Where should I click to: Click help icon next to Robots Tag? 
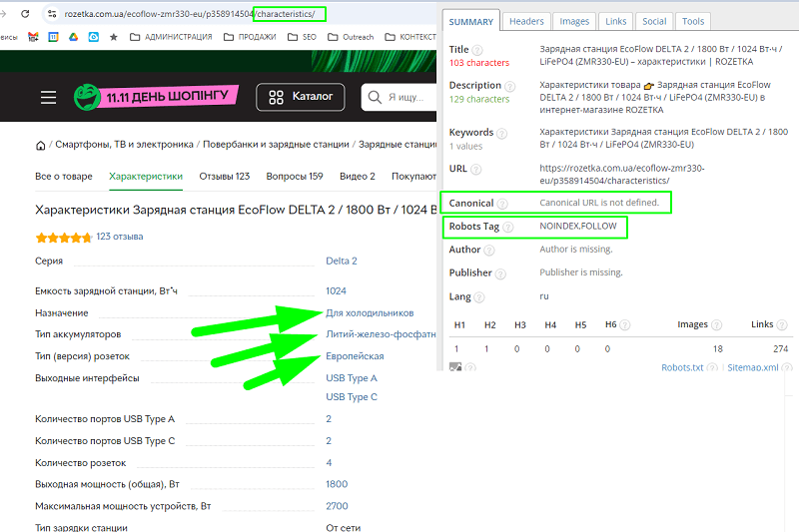click(508, 227)
